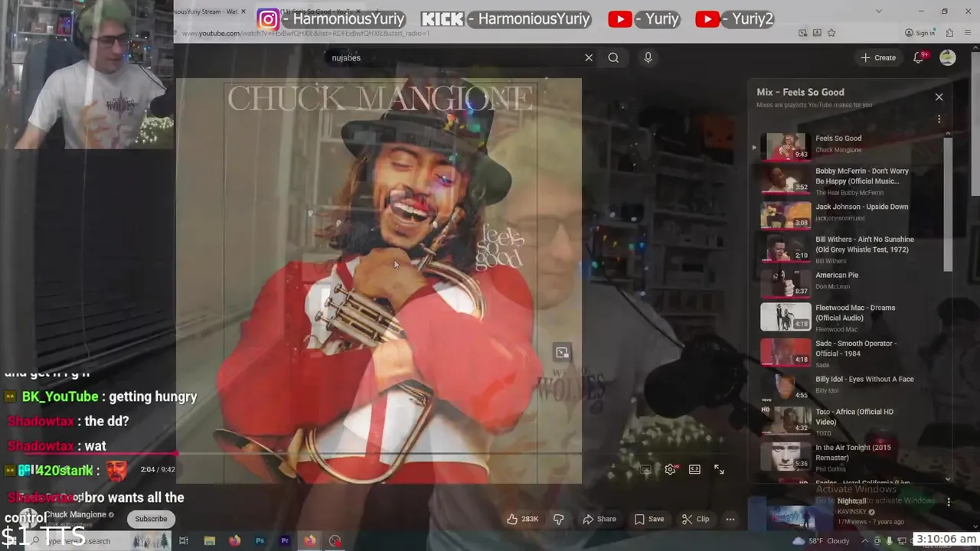980x551 pixels.
Task: Open video player settings gear
Action: pyautogui.click(x=671, y=469)
